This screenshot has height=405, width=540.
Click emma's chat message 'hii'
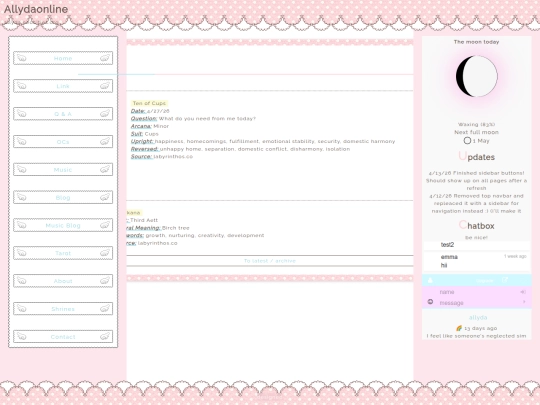pyautogui.click(x=444, y=265)
